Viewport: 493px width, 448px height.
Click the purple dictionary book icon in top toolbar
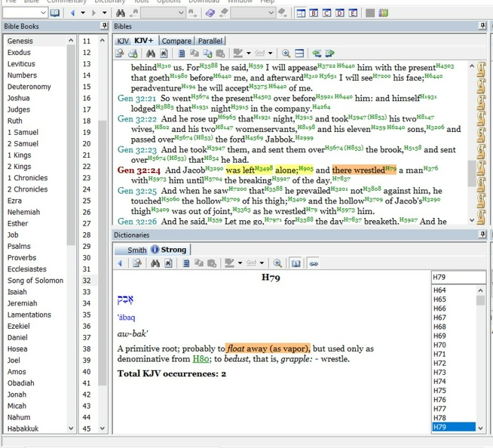[210, 13]
